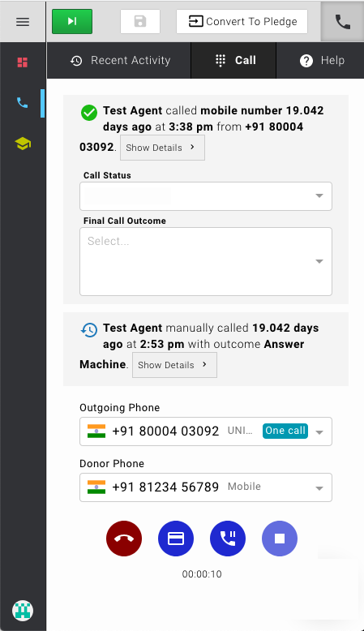The image size is (364, 631).
Task: Put call on hold with phone-pause button
Action: [228, 539]
